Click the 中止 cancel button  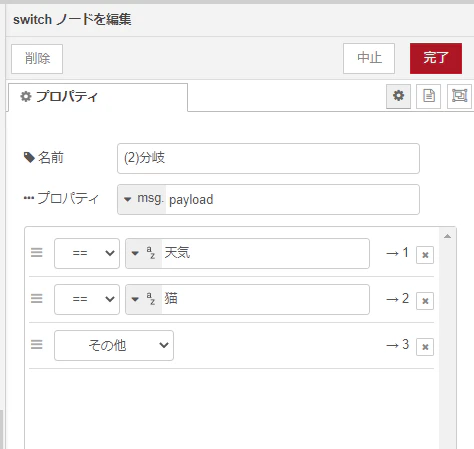click(369, 58)
